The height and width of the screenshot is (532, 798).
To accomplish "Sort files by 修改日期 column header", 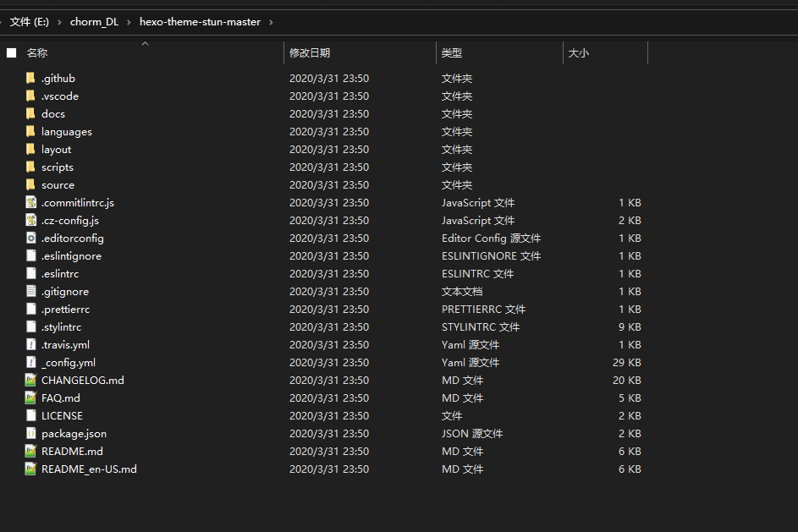I will pyautogui.click(x=310, y=53).
